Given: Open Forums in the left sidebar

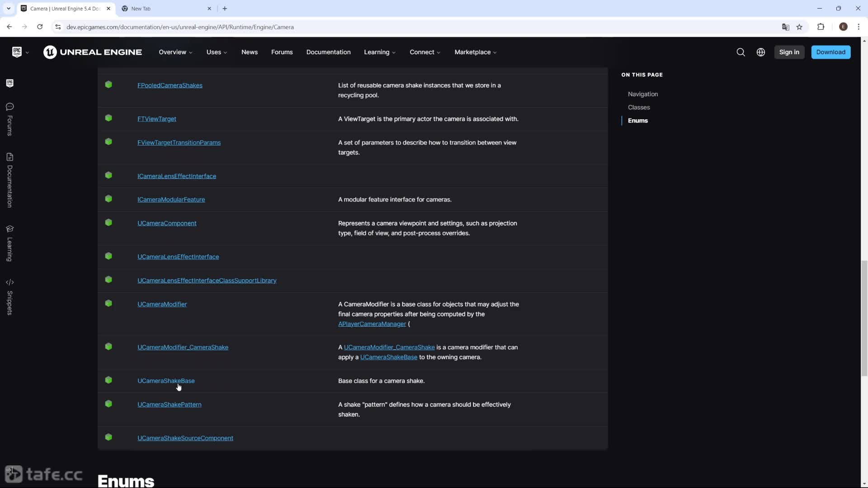Looking at the screenshot, I should tap(9, 119).
